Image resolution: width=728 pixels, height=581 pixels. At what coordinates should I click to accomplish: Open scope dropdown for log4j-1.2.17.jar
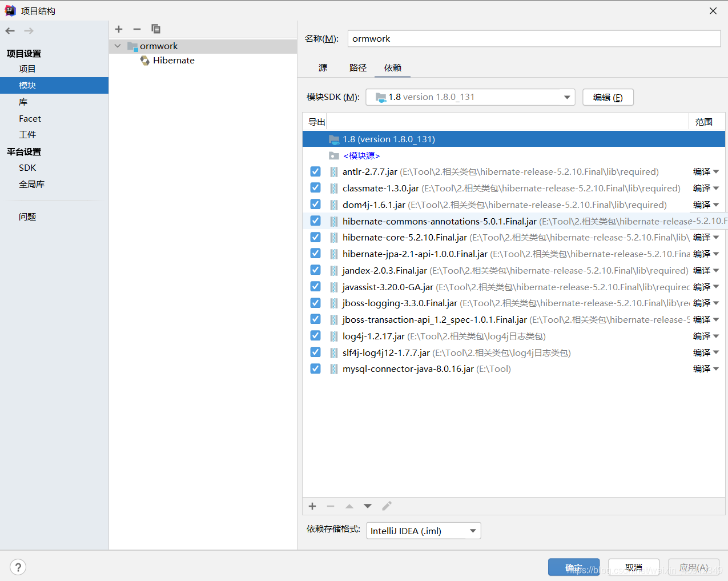pyautogui.click(x=706, y=336)
